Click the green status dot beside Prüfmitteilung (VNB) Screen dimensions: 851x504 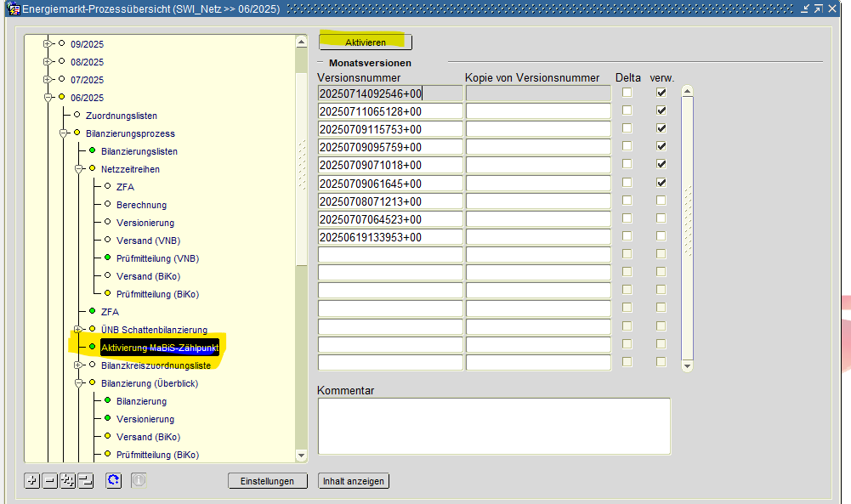(107, 258)
